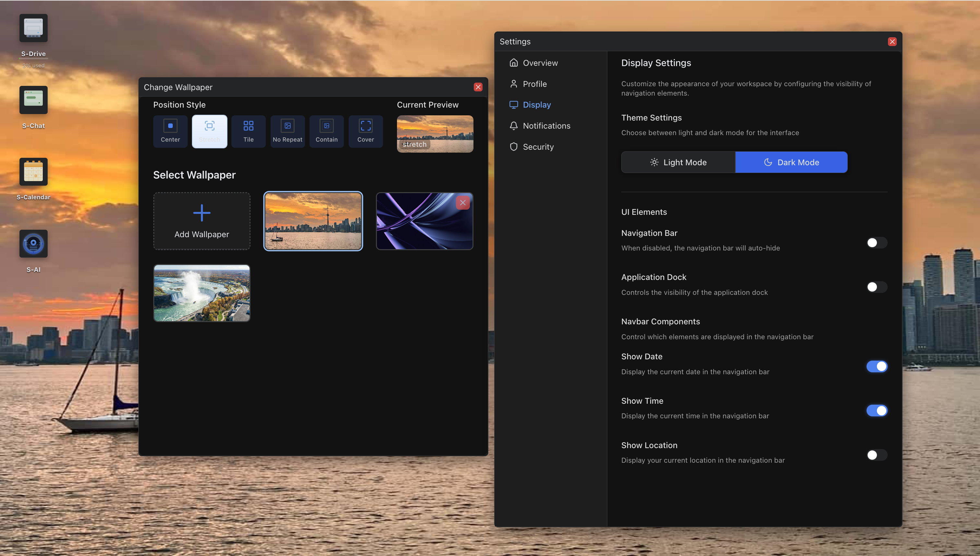Screen dimensions: 980x556
Task: Pick the Contain position style
Action: click(x=326, y=131)
